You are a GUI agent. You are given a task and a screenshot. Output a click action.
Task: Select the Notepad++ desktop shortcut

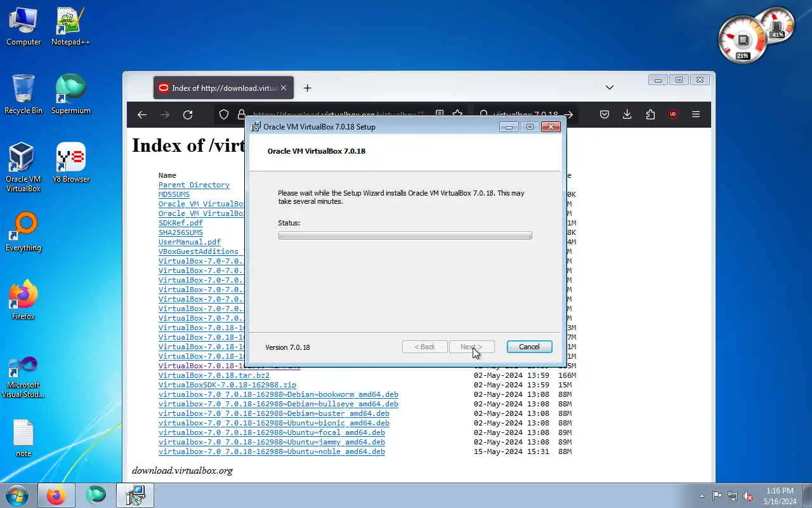[70, 27]
